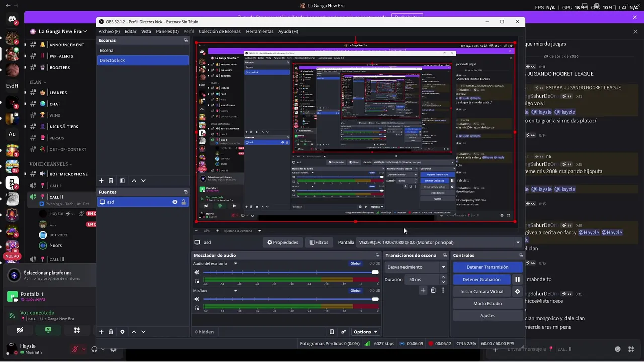Image resolution: width=644 pixels, height=362 pixels.
Task: Open Propiedades of selected source
Action: tap(283, 242)
